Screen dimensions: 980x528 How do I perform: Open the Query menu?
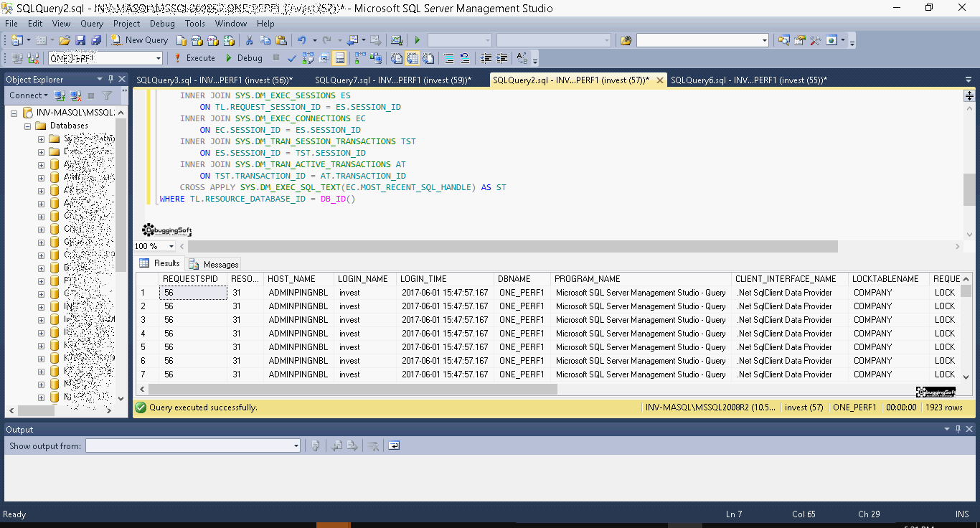(92, 24)
